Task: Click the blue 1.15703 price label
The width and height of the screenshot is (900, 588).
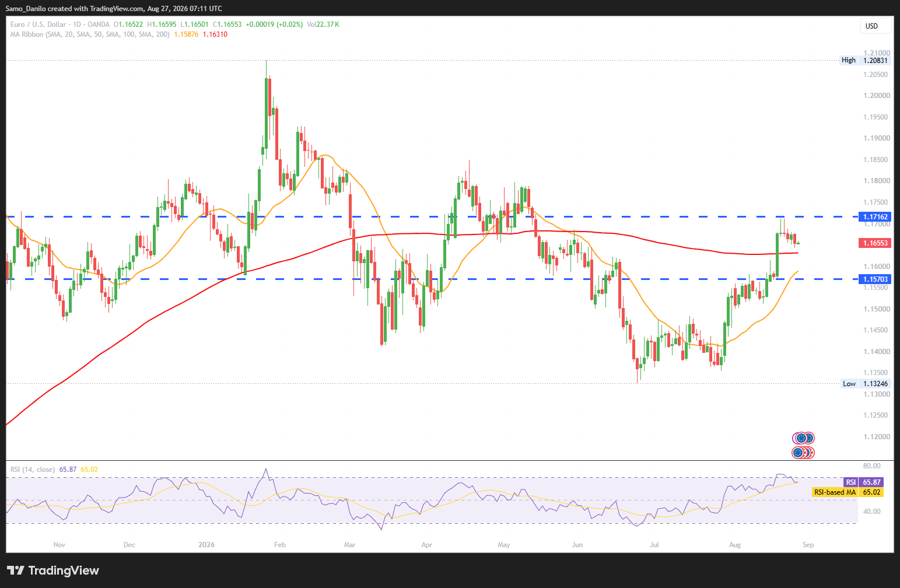Action: (x=876, y=279)
